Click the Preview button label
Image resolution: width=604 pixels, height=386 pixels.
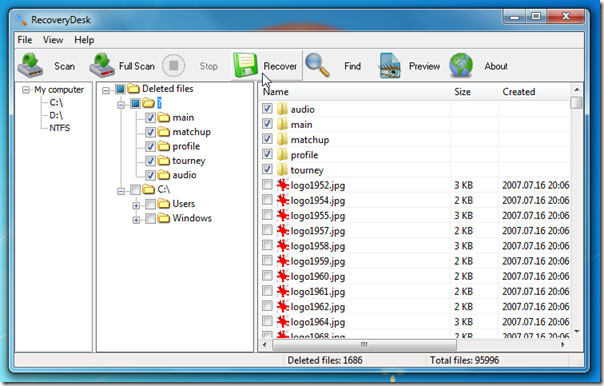coord(424,66)
